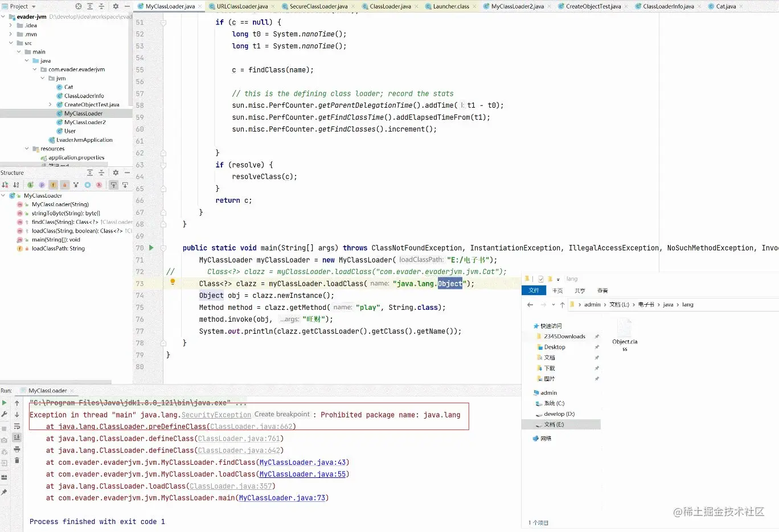This screenshot has height=532, width=779.
Task: Switch to MyClassLoader2.java tab
Action: [x=517, y=6]
